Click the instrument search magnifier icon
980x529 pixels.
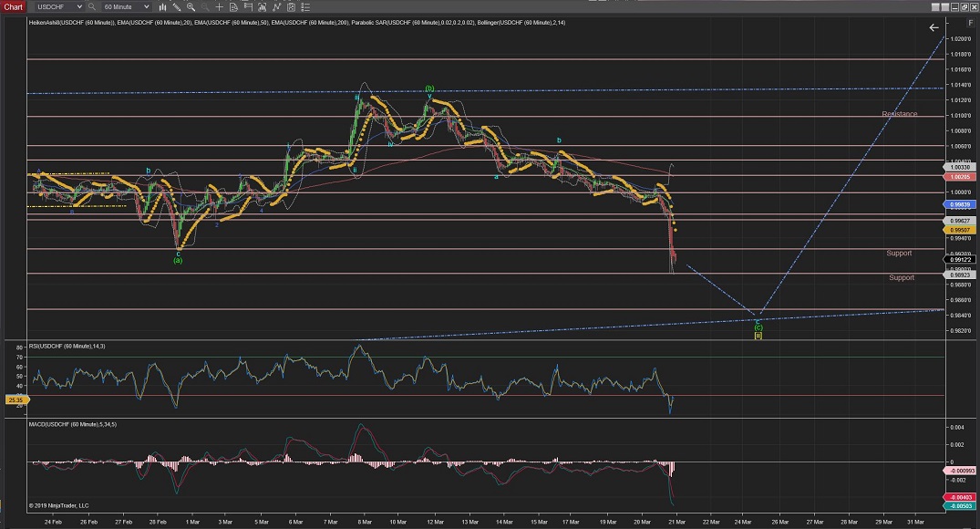[91, 6]
